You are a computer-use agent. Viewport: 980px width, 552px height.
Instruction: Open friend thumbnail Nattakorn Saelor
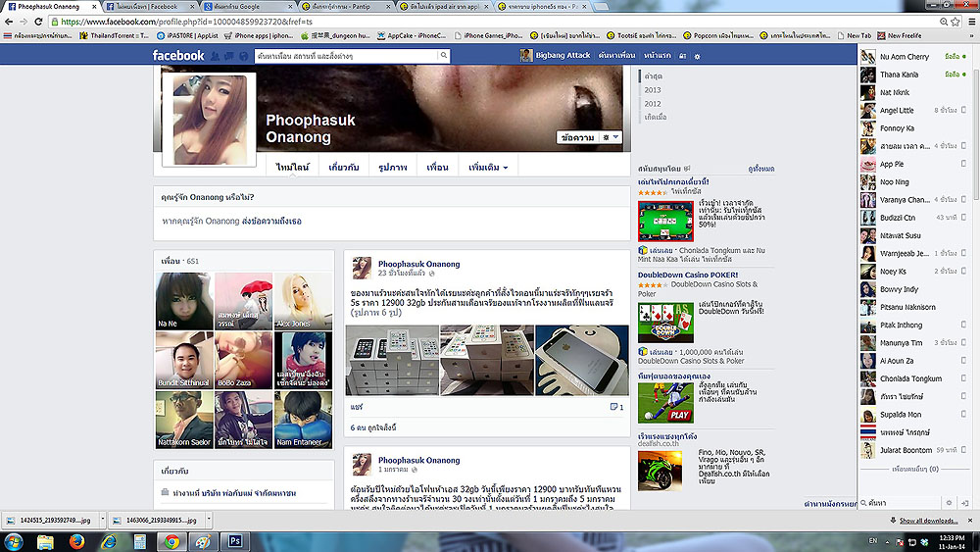pos(184,420)
